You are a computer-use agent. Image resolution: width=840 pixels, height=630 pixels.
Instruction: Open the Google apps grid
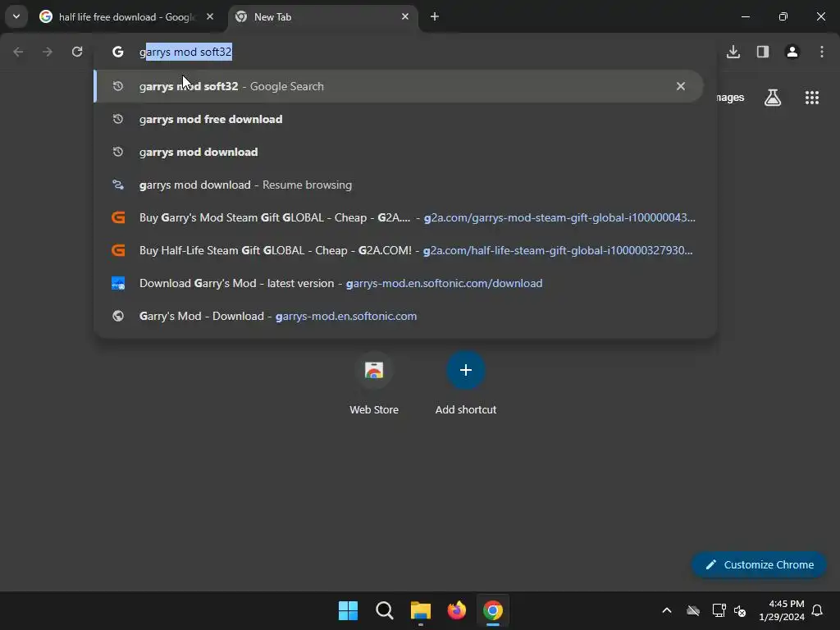812,98
